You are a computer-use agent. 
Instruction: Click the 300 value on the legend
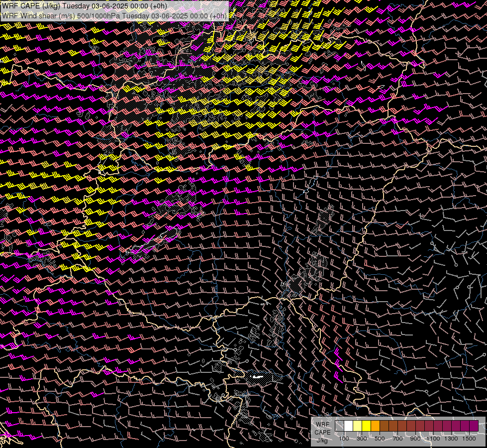(x=362, y=439)
